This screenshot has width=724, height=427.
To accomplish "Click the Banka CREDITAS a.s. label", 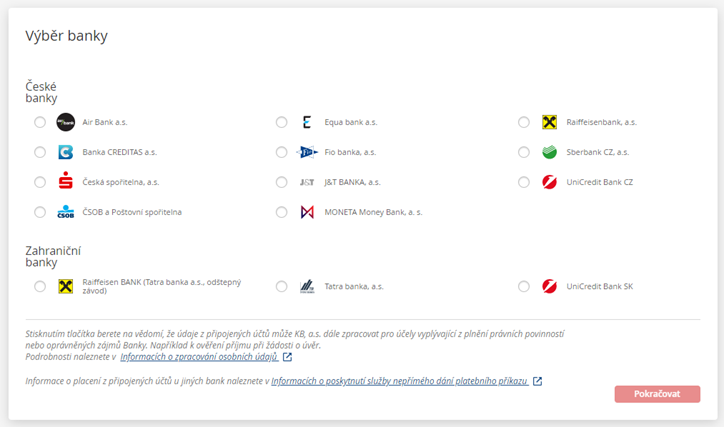I will coord(120,152).
